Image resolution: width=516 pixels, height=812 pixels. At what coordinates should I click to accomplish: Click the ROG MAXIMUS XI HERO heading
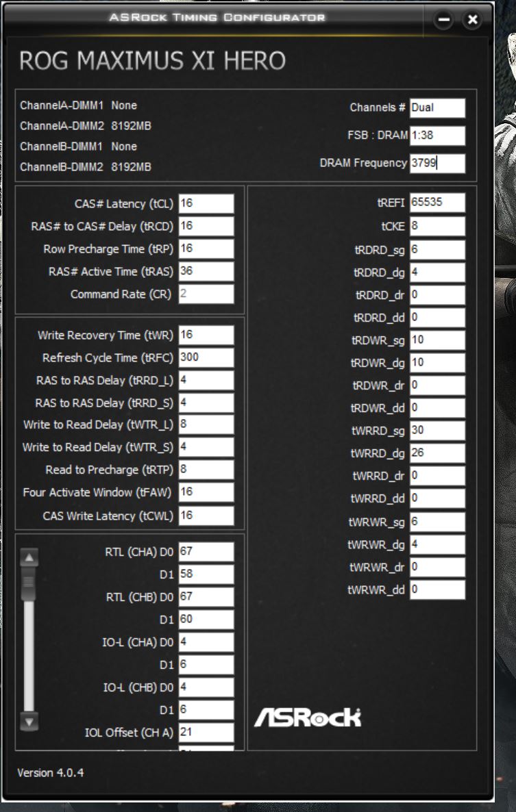(x=152, y=61)
